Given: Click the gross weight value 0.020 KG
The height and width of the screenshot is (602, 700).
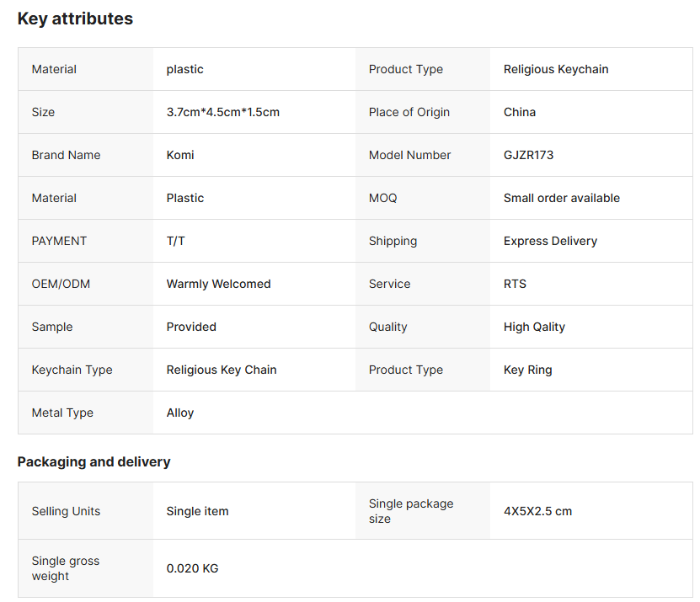Looking at the screenshot, I should pyautogui.click(x=192, y=568).
